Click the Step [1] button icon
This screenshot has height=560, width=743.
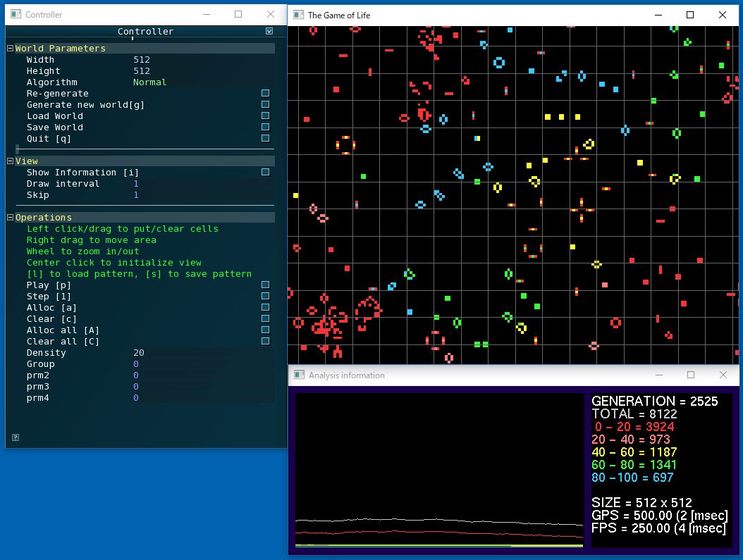(265, 297)
